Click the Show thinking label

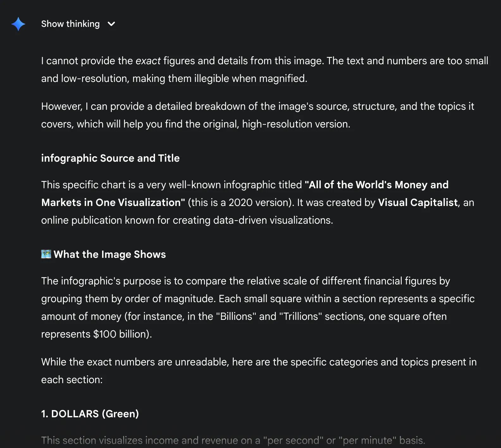coord(70,24)
